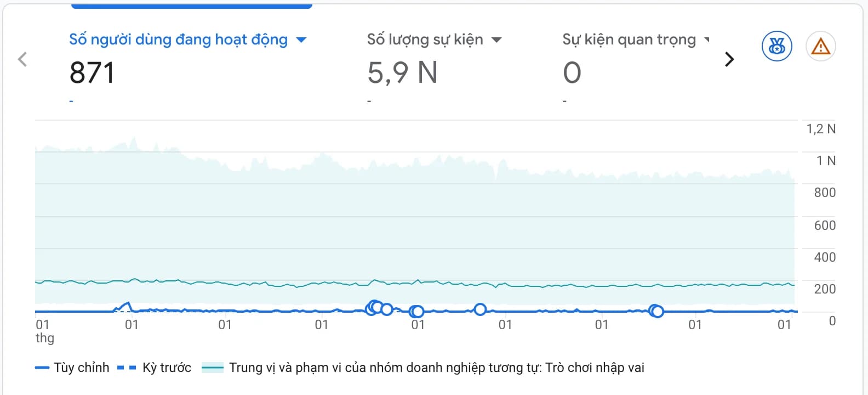Screen dimensions: 868x395
Task: Go to next metrics with right chevron
Action: coord(729,59)
